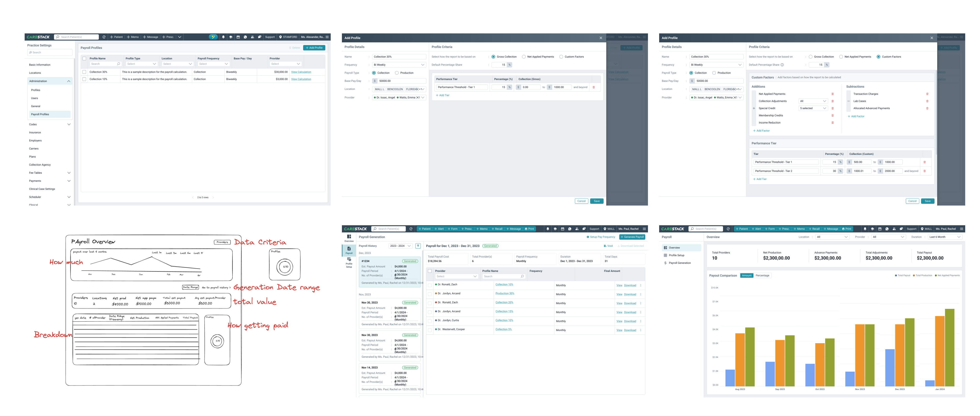Screen dimensions: 980x416
Task: Tick the checkbox for Collection 10% profile row
Action: click(84, 79)
